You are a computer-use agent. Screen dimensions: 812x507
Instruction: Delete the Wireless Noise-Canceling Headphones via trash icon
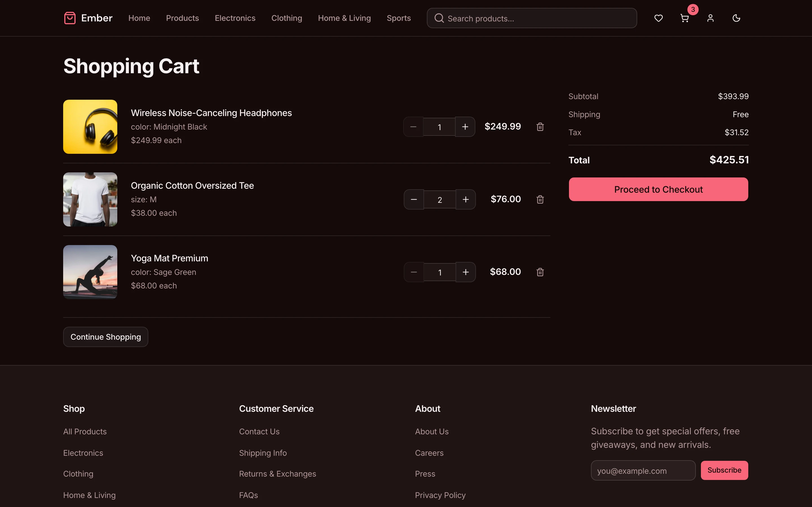540,126
